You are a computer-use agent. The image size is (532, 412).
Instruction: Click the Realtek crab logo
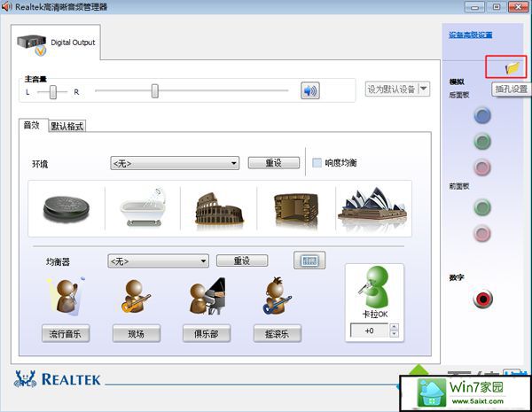click(x=25, y=379)
